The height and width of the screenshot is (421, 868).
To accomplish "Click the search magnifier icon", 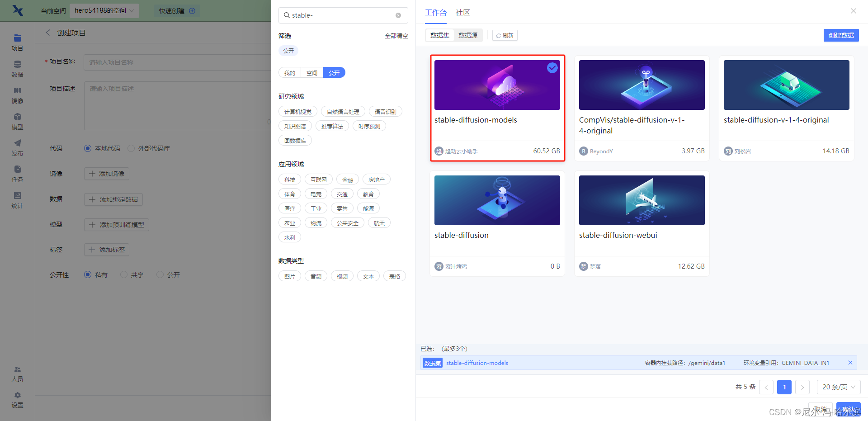I will (x=287, y=15).
